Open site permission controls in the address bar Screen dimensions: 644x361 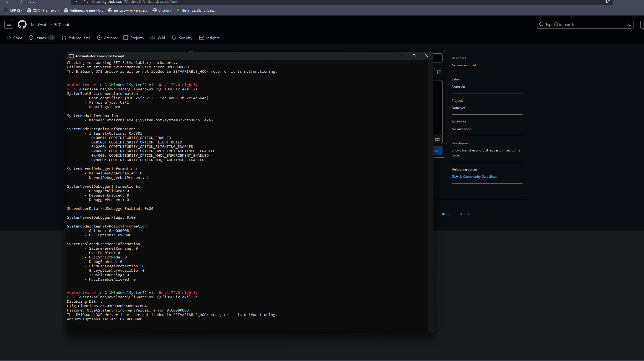click(x=86, y=2)
